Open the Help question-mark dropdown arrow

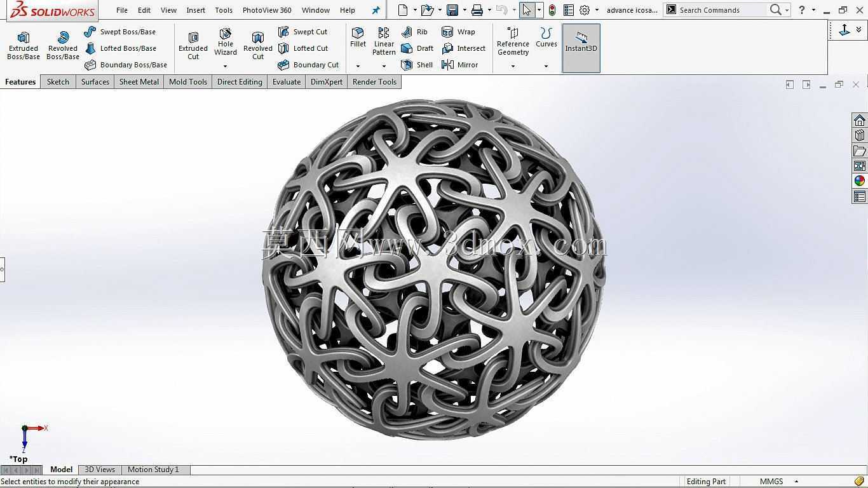tap(813, 10)
